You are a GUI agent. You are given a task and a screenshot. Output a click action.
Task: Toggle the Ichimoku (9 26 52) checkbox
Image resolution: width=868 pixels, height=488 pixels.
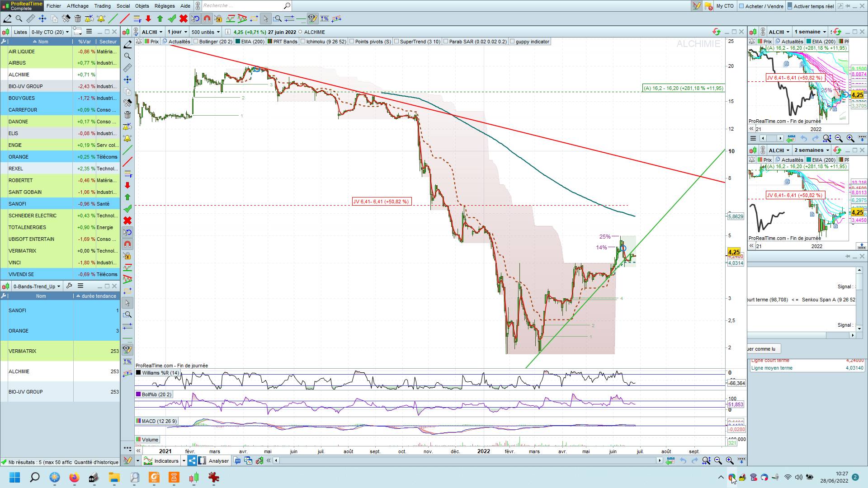coord(303,42)
